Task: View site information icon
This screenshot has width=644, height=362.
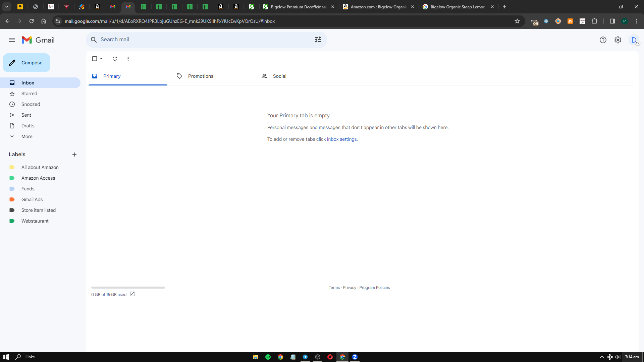Action: click(x=58, y=21)
